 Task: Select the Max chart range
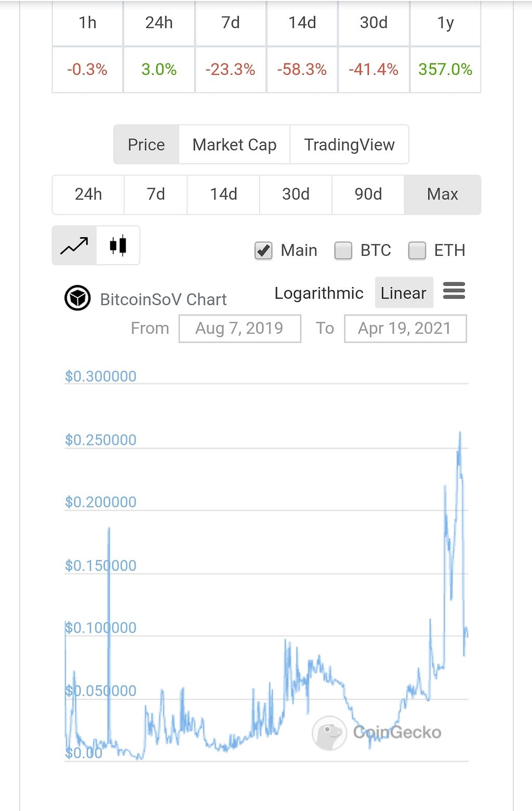click(443, 194)
